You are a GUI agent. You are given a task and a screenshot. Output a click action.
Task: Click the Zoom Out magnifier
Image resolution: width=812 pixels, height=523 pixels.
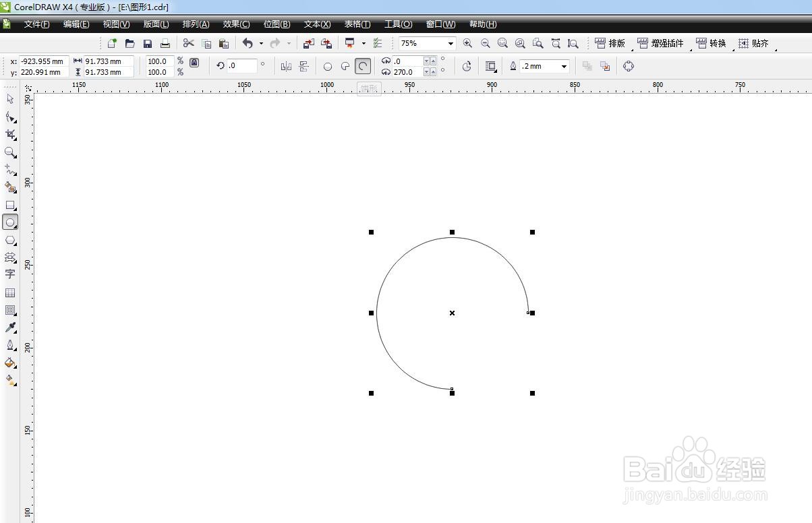click(485, 43)
